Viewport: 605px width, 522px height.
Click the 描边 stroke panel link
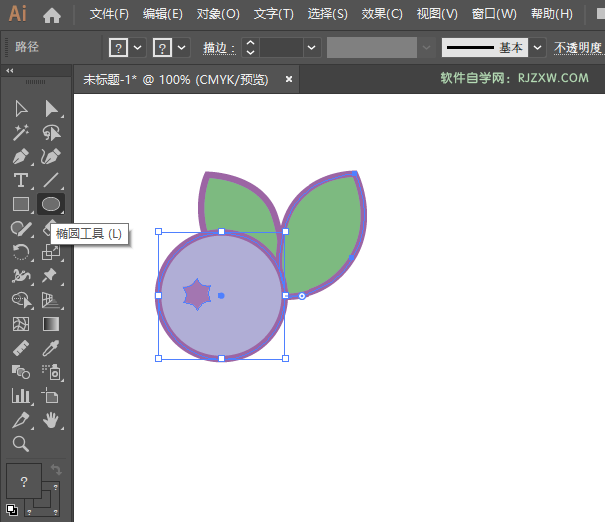click(218, 48)
